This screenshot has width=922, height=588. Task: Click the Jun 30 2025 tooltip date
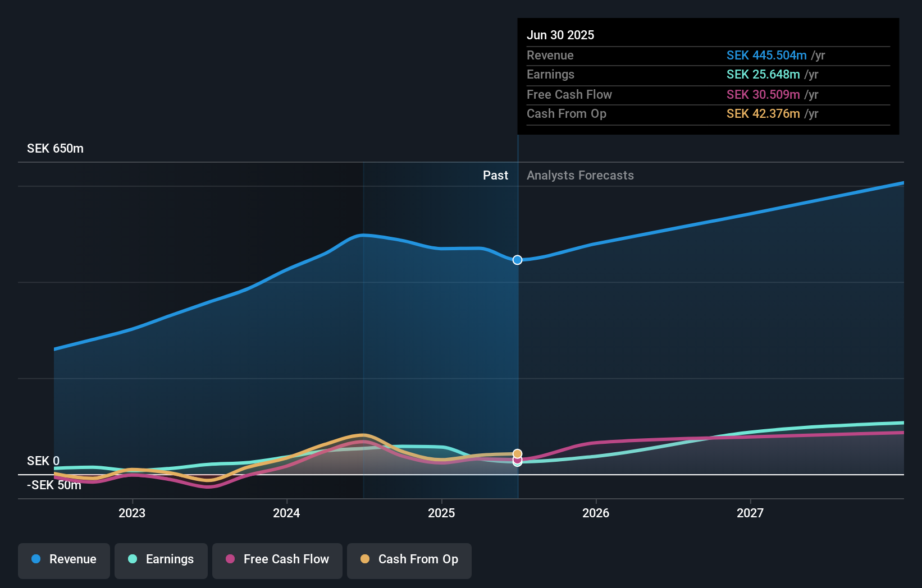click(560, 35)
